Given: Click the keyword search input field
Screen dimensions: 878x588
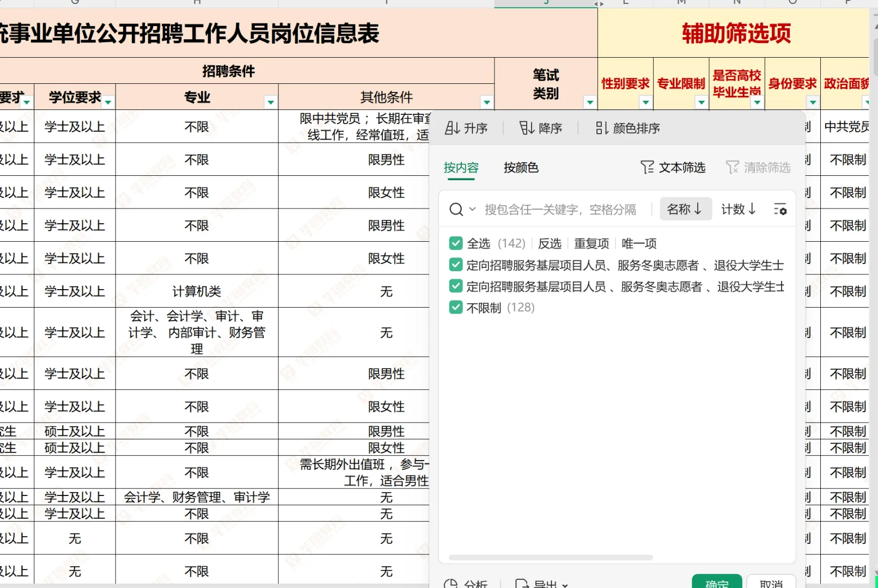Looking at the screenshot, I should point(561,210).
